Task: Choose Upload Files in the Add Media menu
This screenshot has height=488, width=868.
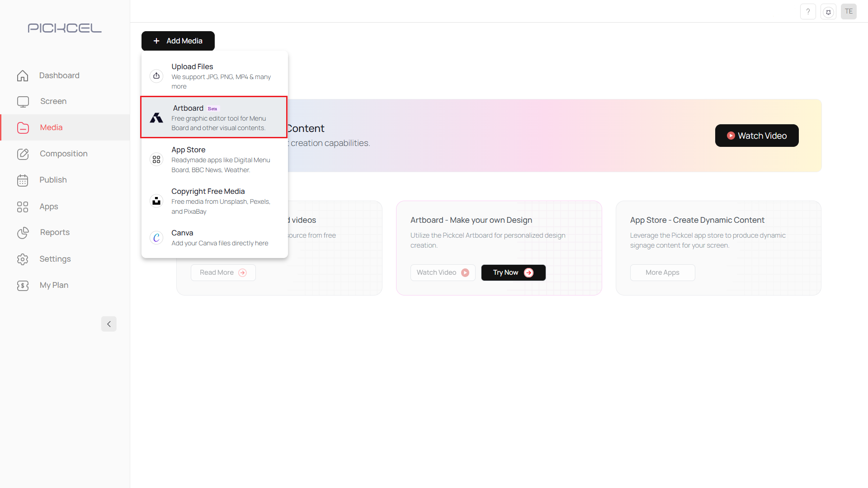Action: click(x=214, y=75)
